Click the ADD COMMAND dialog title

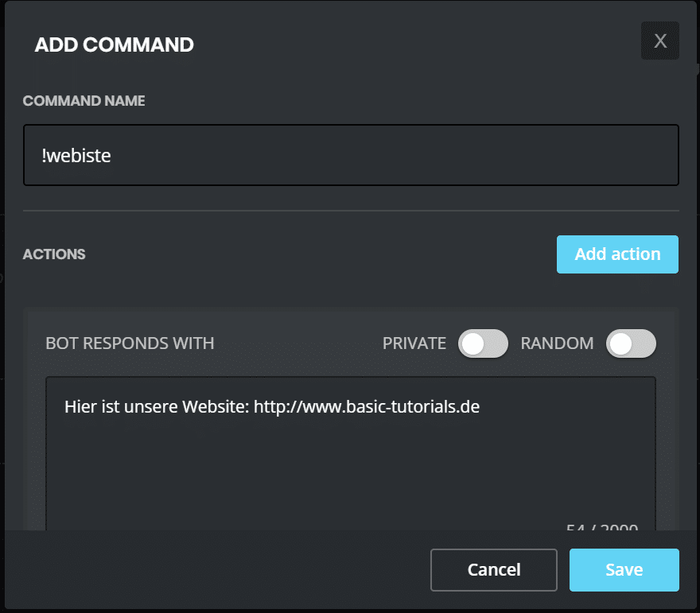point(114,45)
